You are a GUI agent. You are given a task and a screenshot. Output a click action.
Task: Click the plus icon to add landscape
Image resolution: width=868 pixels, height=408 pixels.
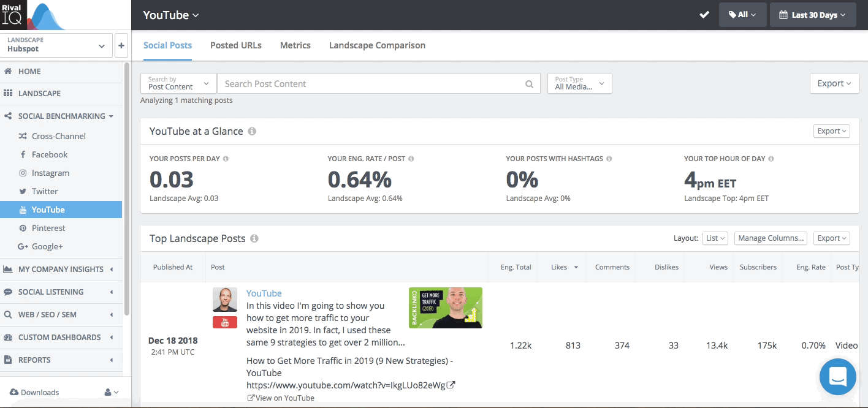click(121, 45)
